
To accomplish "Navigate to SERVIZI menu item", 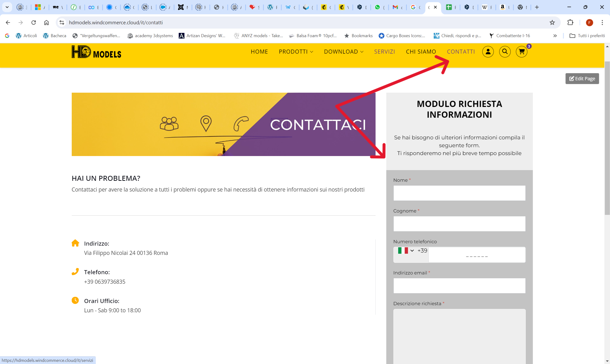I will [x=384, y=52].
